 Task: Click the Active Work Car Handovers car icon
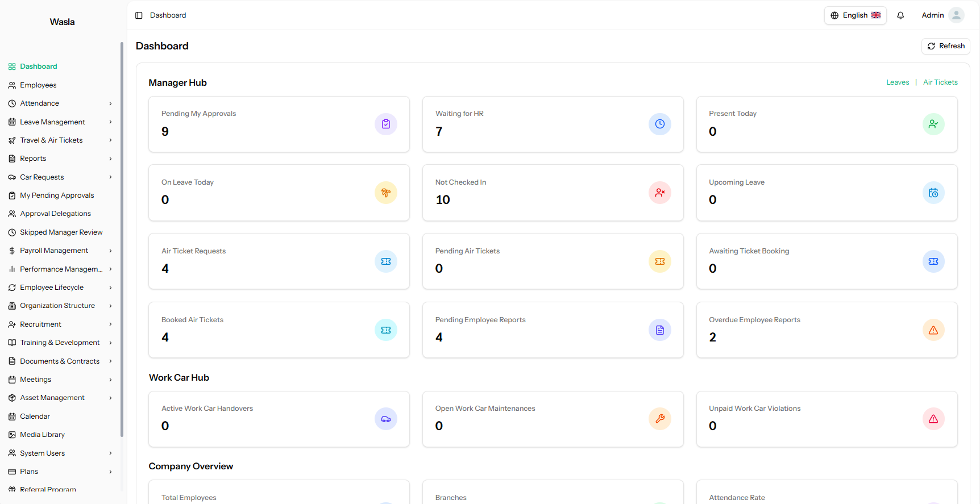tap(386, 419)
